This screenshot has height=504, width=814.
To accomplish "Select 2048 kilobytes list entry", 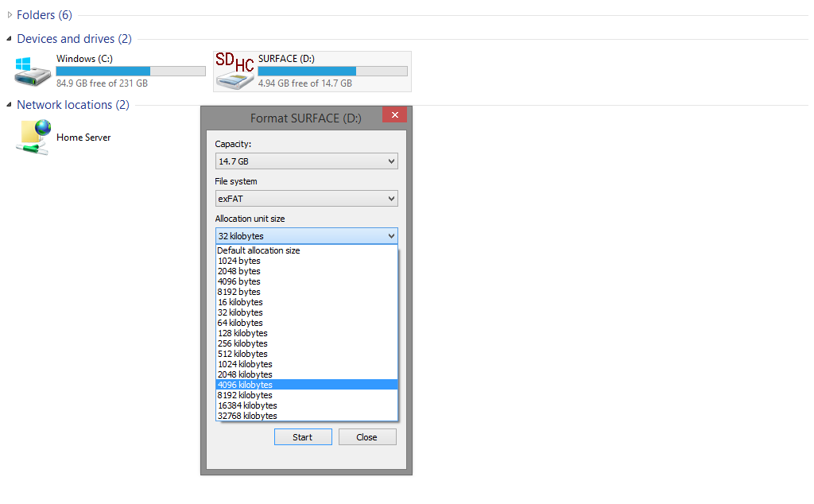I will (x=306, y=374).
